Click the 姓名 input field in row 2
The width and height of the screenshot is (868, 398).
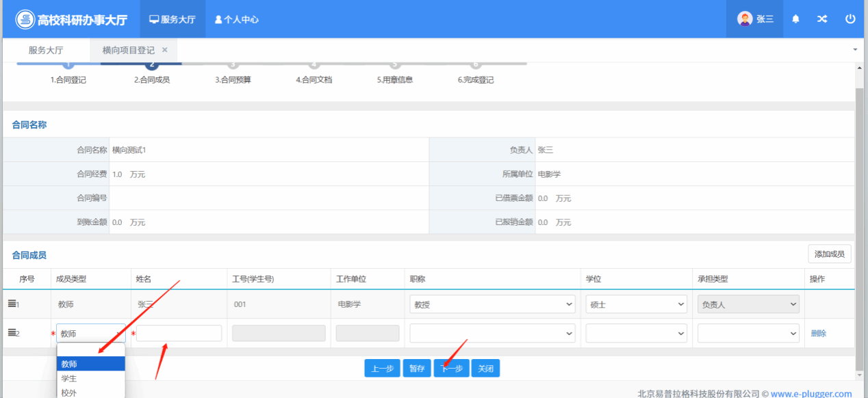179,333
